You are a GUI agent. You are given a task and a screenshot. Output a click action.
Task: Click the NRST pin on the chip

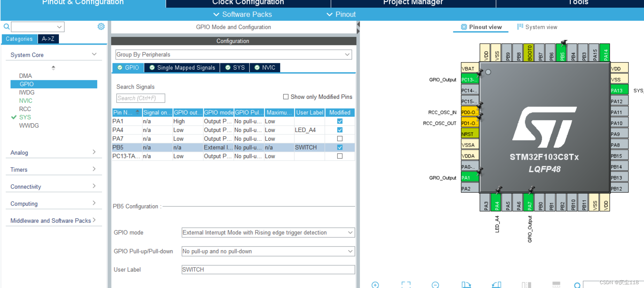pos(469,134)
